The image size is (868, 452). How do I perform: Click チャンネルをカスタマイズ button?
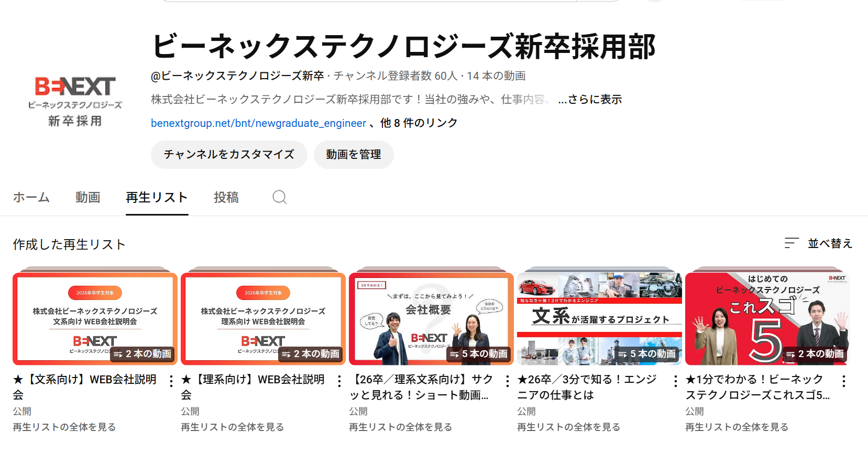click(229, 155)
